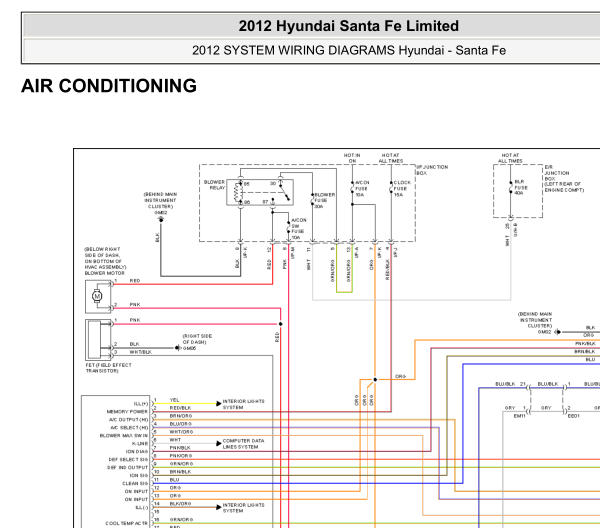Click the FET component box symbol

coord(98,340)
